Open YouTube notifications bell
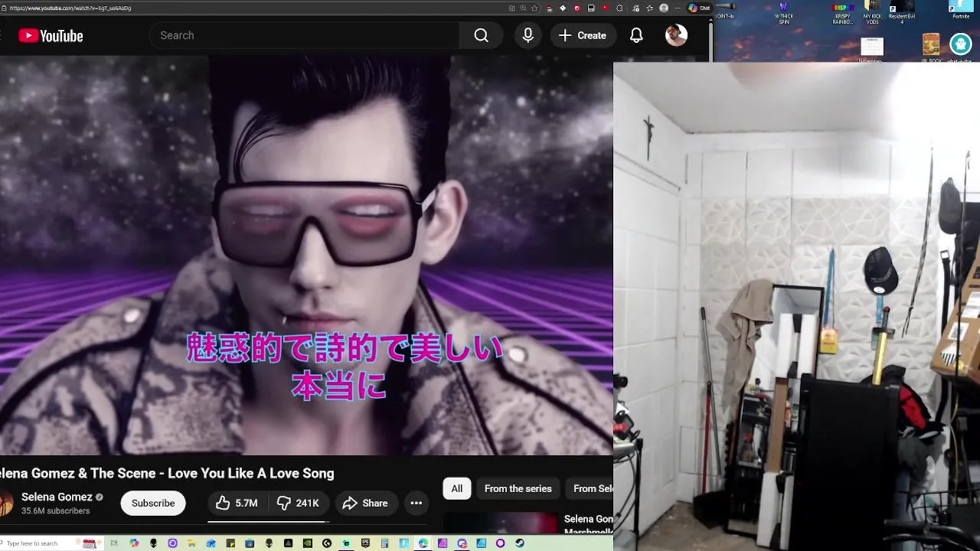980x551 pixels. 636,35
